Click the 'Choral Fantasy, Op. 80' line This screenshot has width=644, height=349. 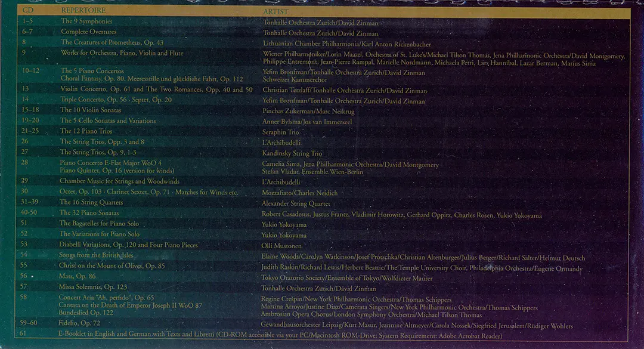pyautogui.click(x=152, y=79)
